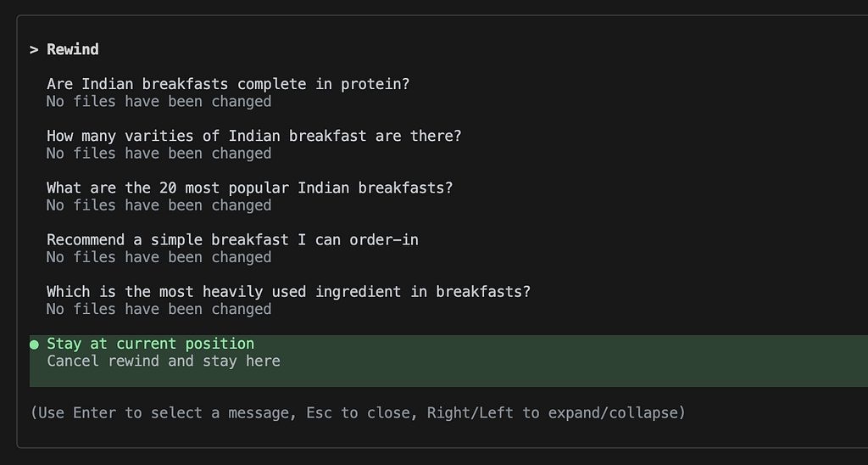Click 'No files have been changed' under protein question
This screenshot has width=868, height=465.
click(159, 102)
